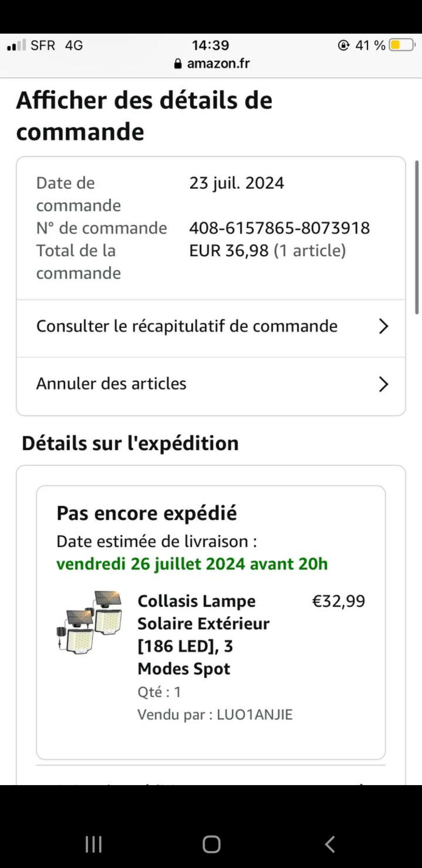Click the solar lamp product thumbnail
This screenshot has height=868, width=422.
(90, 622)
